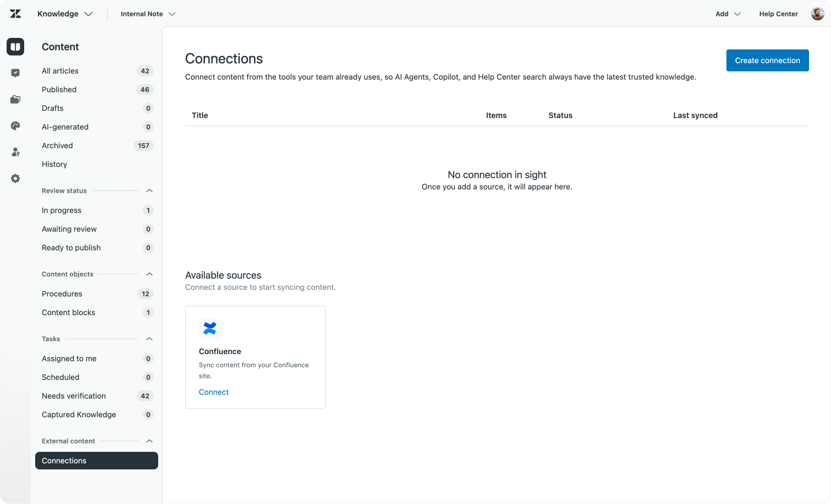Click the Zendesk logo icon
831x504 pixels.
pyautogui.click(x=15, y=14)
